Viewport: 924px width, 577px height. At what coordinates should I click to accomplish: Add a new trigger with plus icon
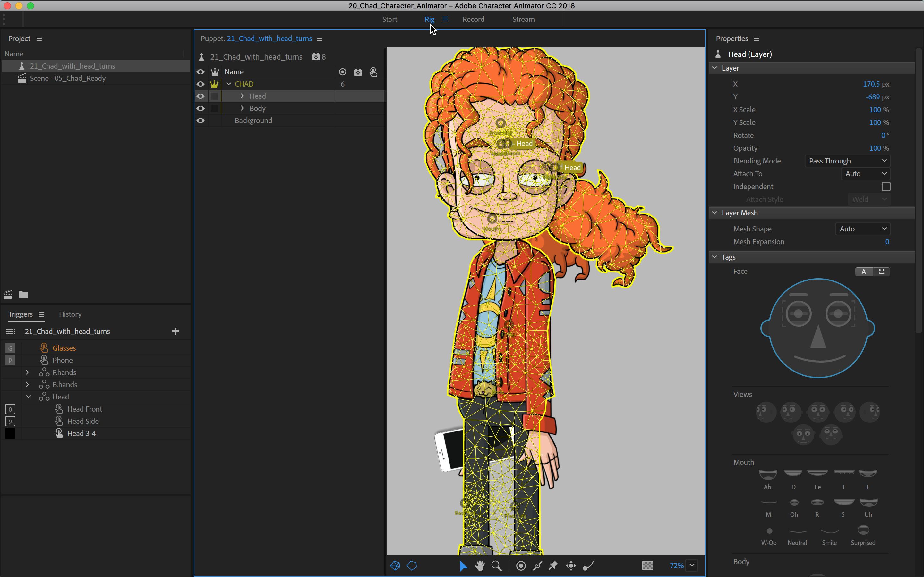pos(175,331)
